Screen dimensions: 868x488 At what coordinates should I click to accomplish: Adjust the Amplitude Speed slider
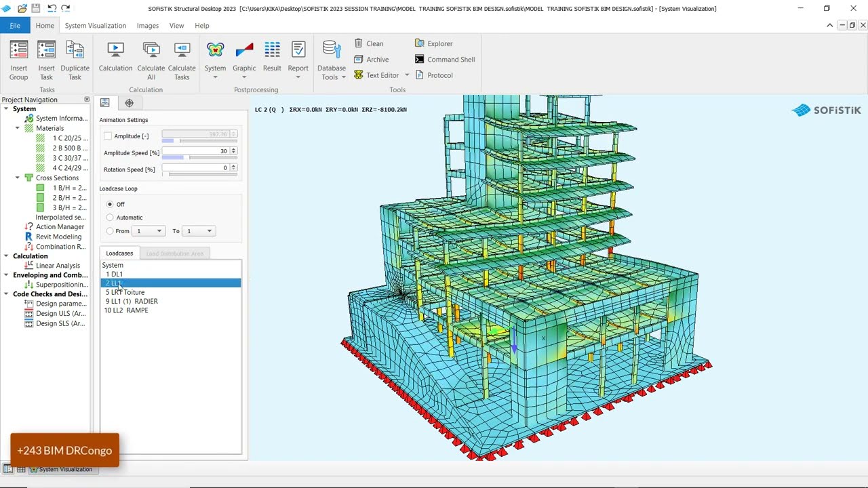(x=199, y=158)
